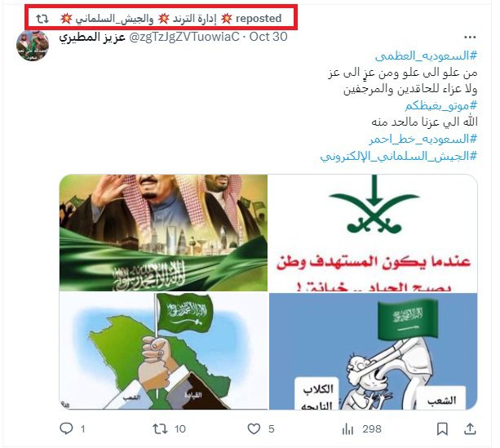Screen dimensions: 500x448
Task: Click hashtag #موتو_بغيظكم
Action: 441,105
